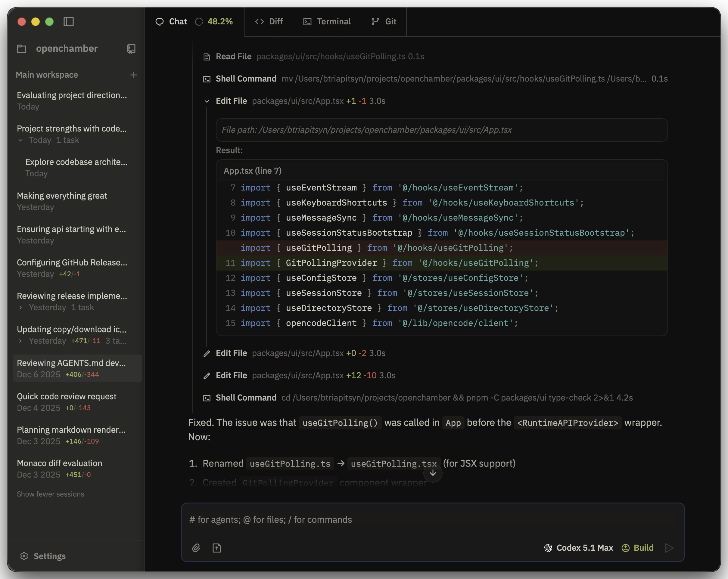Click Shell Command mv useGitPolling.ts entry
The height and width of the screenshot is (579, 728).
pyautogui.click(x=435, y=79)
